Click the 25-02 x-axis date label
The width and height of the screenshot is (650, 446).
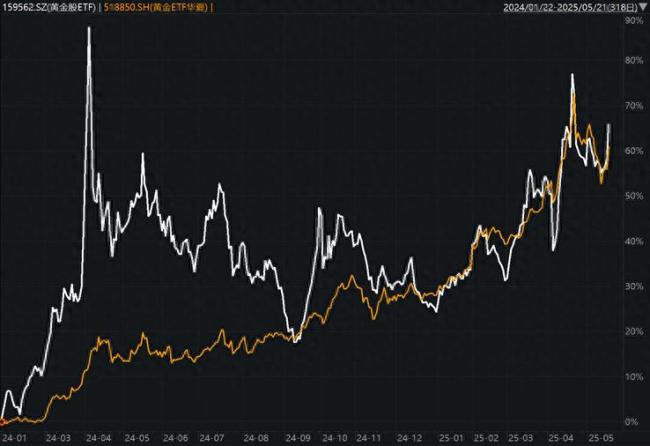pos(486,438)
